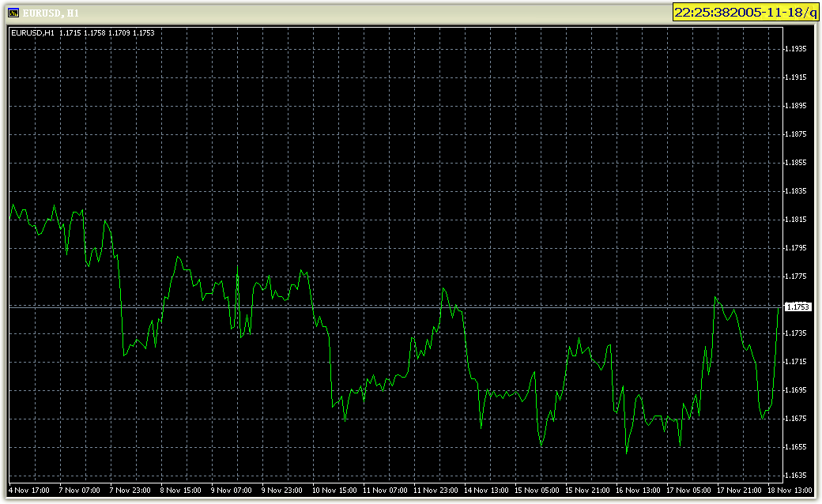Click the 1.1715 price axis label

pos(796,362)
